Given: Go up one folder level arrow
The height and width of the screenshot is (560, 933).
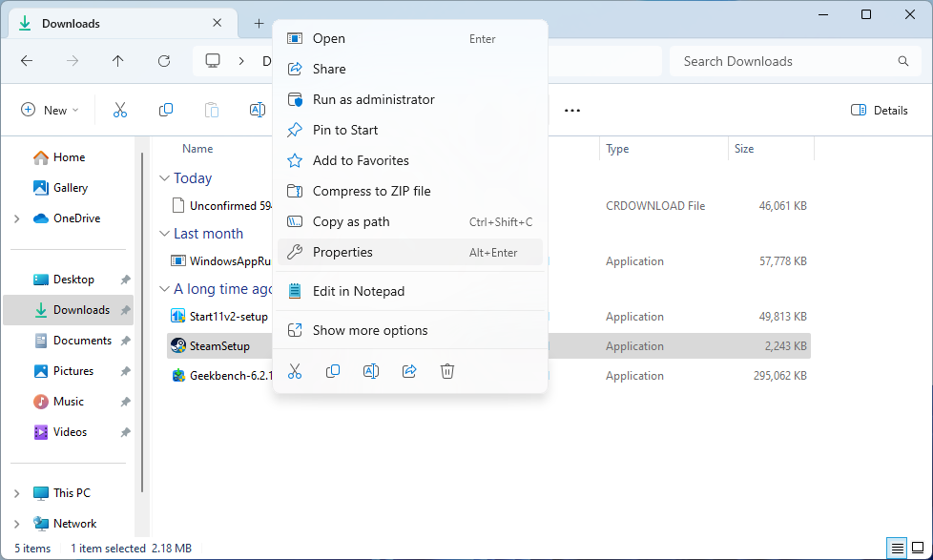Looking at the screenshot, I should tap(117, 61).
